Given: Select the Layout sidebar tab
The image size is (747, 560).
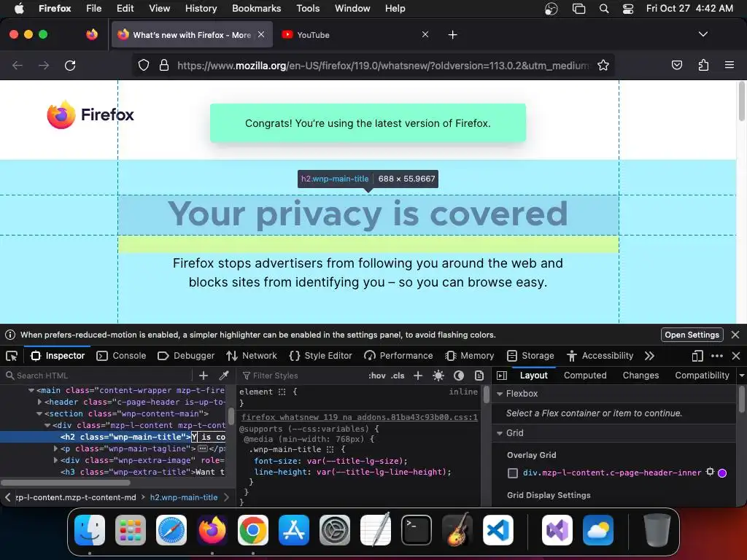Looking at the screenshot, I should pos(533,376).
